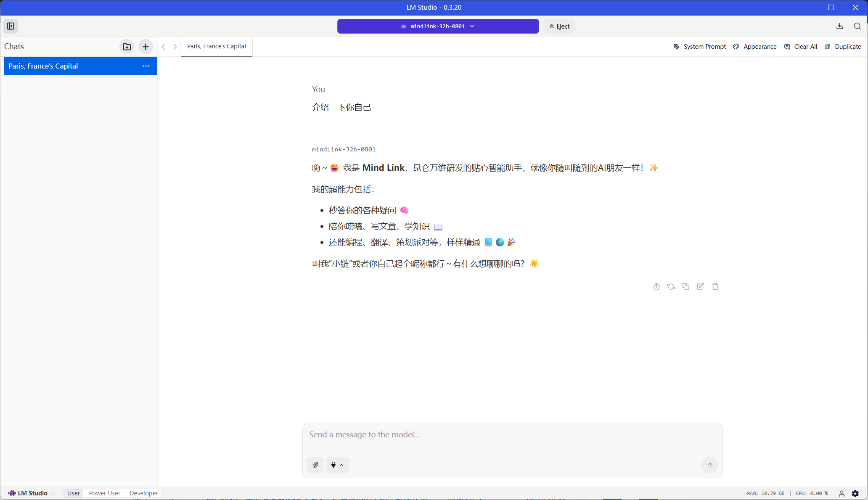The width and height of the screenshot is (868, 500).
Task: Start a new chat with plus icon
Action: click(146, 47)
